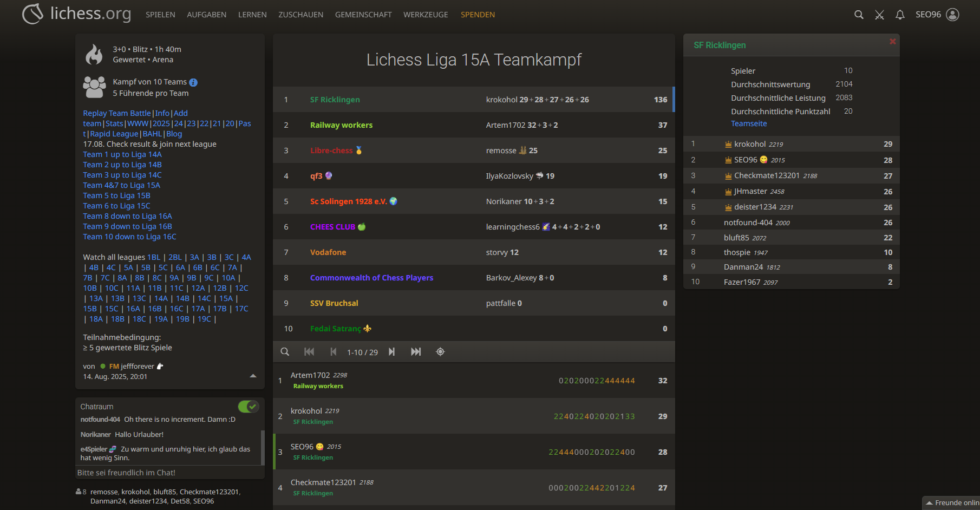This screenshot has height=510, width=980.
Task: Open Norikaner chat username
Action: 95,435
